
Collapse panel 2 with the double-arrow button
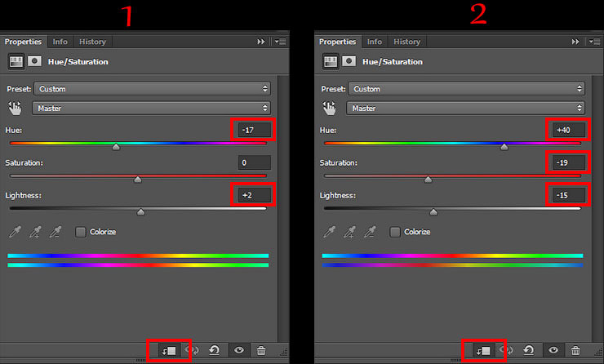point(575,42)
